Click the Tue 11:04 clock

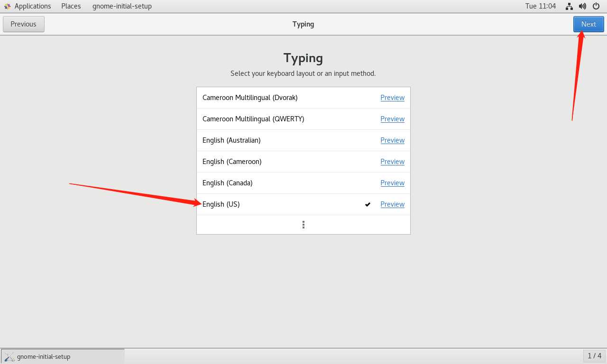coord(541,6)
